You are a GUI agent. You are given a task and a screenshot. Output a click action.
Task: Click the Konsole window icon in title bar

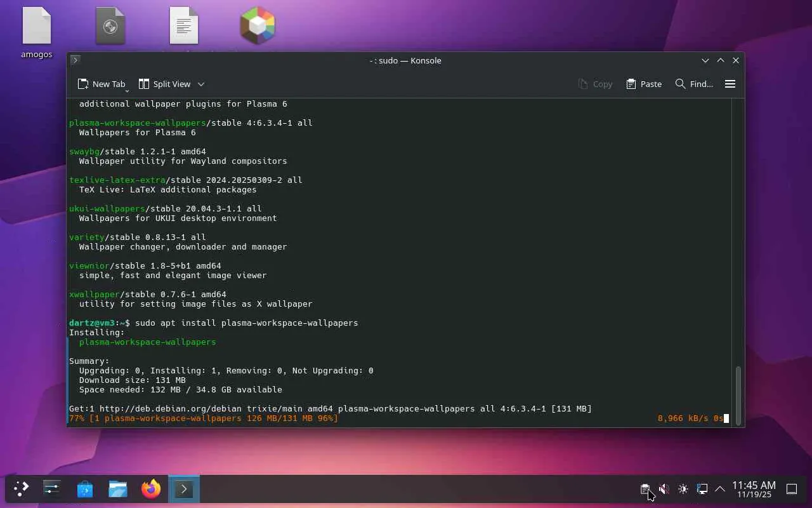(75, 60)
